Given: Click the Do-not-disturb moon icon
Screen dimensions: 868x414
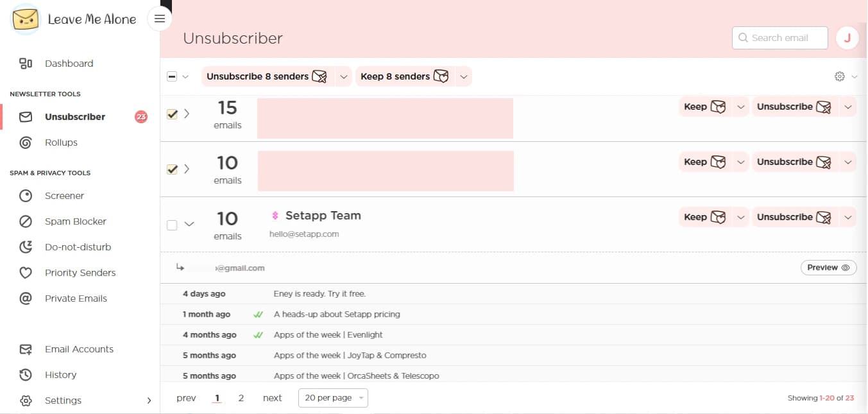Looking at the screenshot, I should [26, 247].
